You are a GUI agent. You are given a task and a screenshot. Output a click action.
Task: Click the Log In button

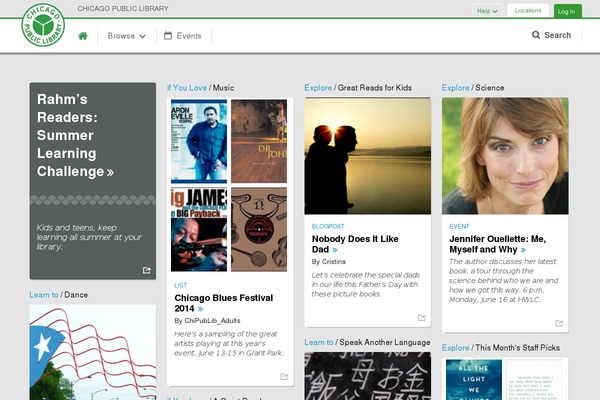(x=567, y=11)
